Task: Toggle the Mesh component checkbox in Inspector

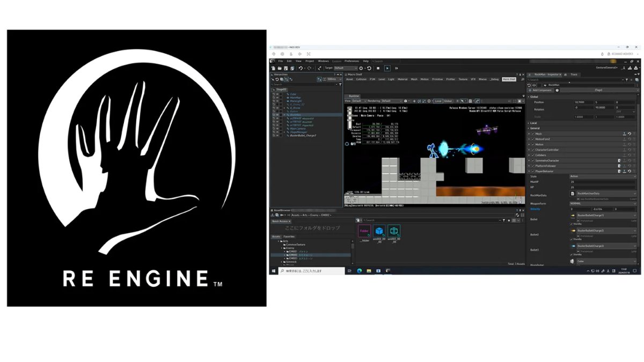Action: 533,134
